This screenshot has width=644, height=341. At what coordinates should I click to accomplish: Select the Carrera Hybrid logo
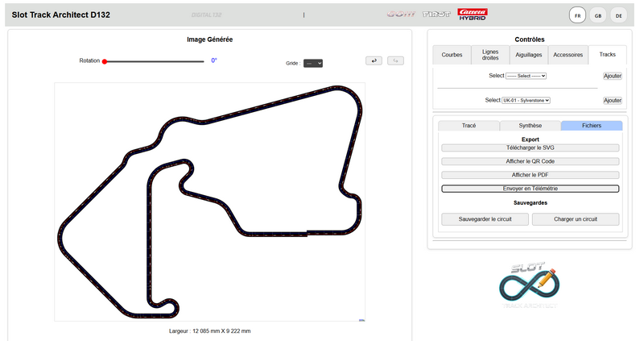pyautogui.click(x=473, y=15)
